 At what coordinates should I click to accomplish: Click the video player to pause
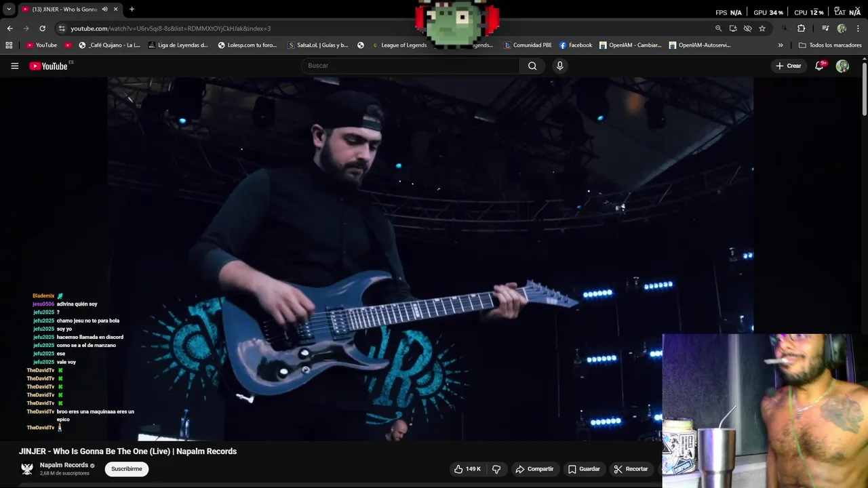(430, 258)
